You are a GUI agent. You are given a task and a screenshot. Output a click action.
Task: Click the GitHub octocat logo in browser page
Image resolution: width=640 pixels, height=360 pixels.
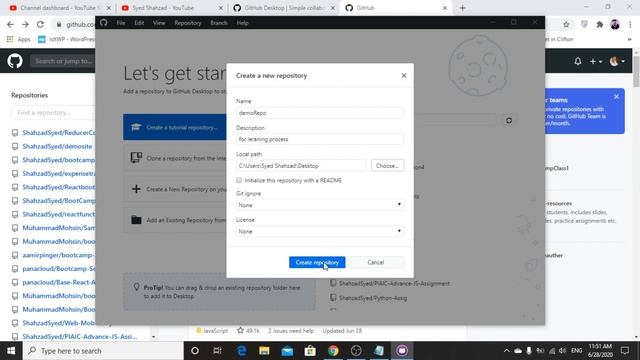(15, 61)
